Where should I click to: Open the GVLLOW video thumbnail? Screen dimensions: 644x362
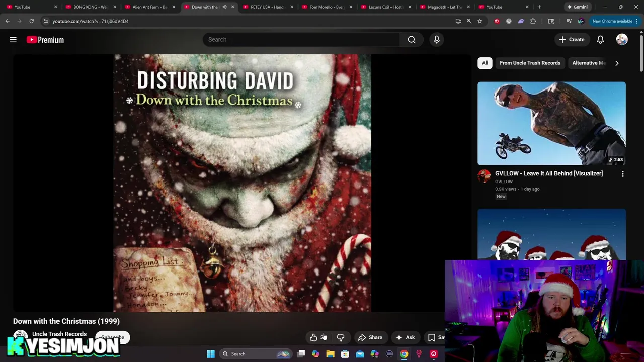551,124
